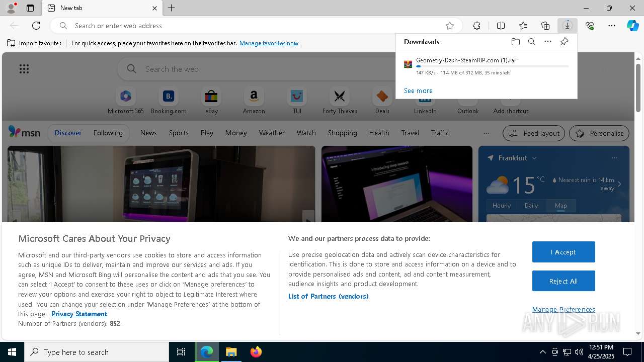Open Booking.com shortcut
Screen dimensions: 644x362
click(169, 101)
